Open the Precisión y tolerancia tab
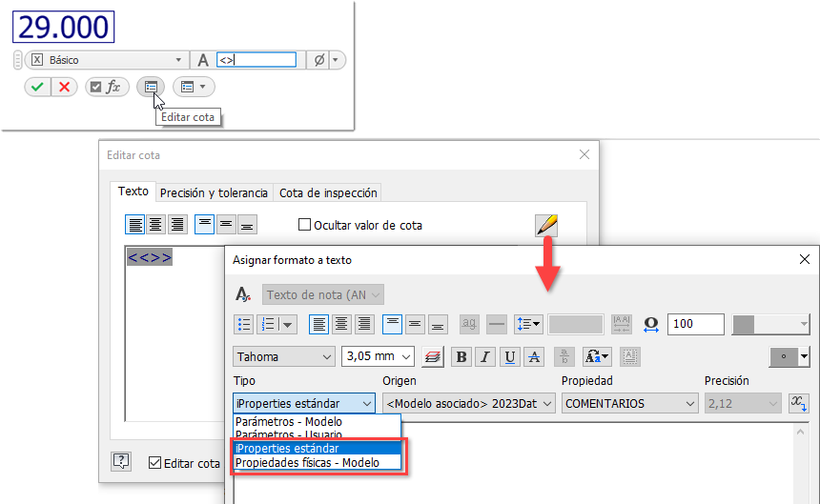The width and height of the screenshot is (820, 504). tap(214, 192)
